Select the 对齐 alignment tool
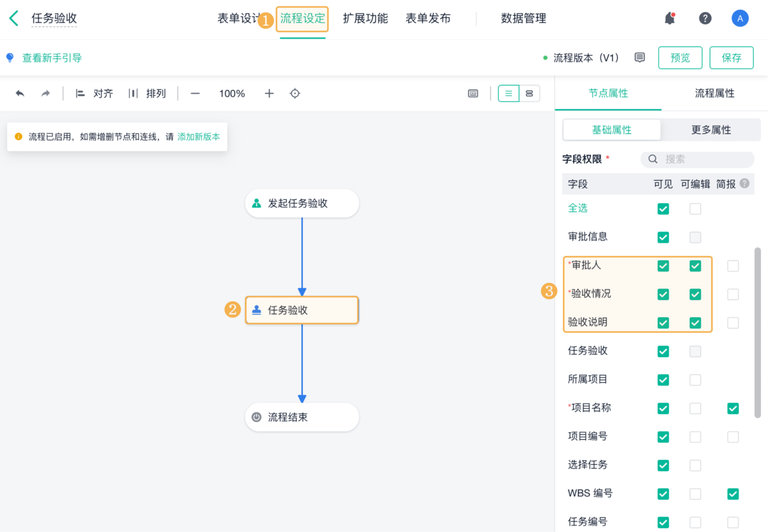The height and width of the screenshot is (532, 768). 95,93
